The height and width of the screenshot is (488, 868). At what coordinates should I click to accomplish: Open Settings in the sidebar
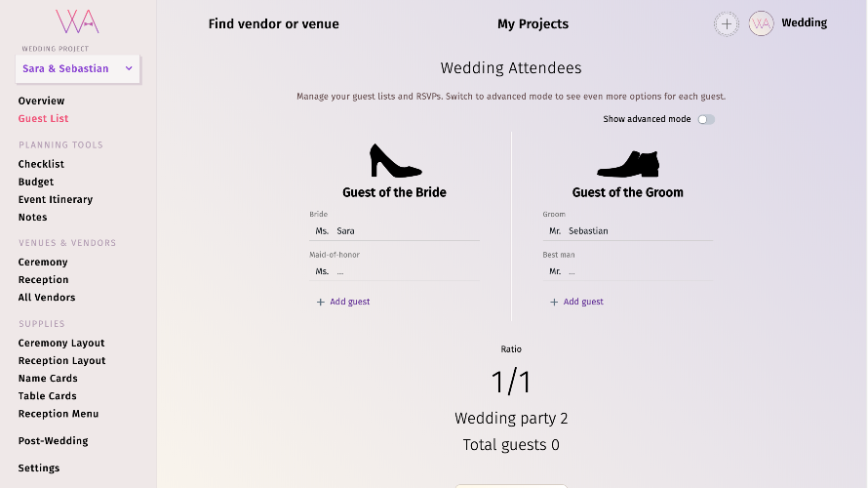[39, 468]
